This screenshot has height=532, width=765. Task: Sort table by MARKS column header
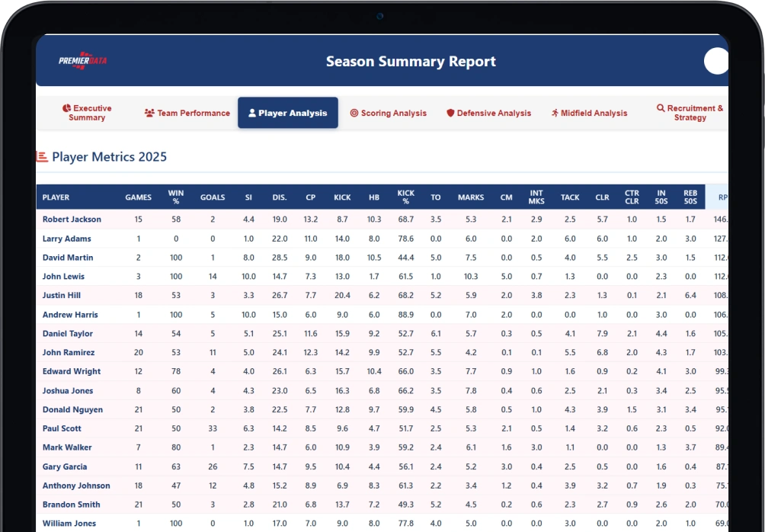471,197
